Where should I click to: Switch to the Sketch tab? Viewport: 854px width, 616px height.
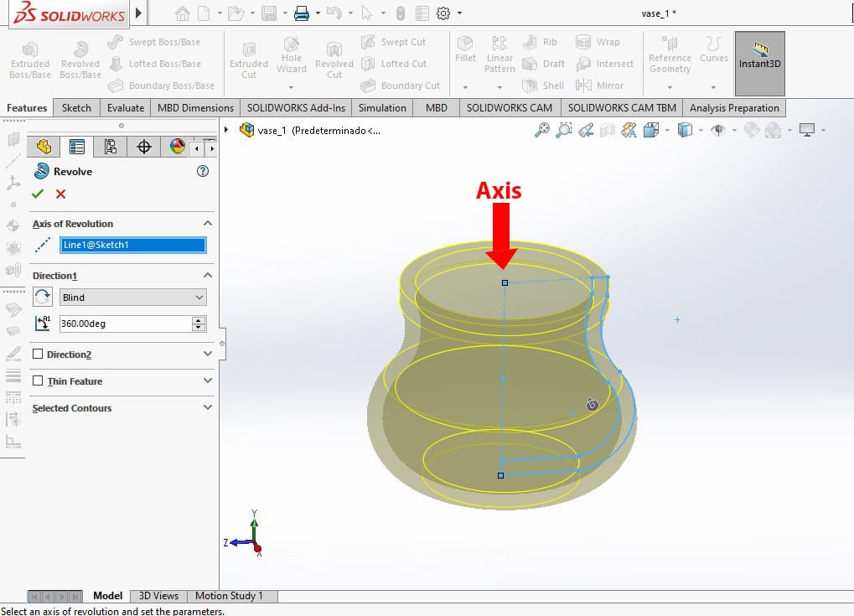76,108
